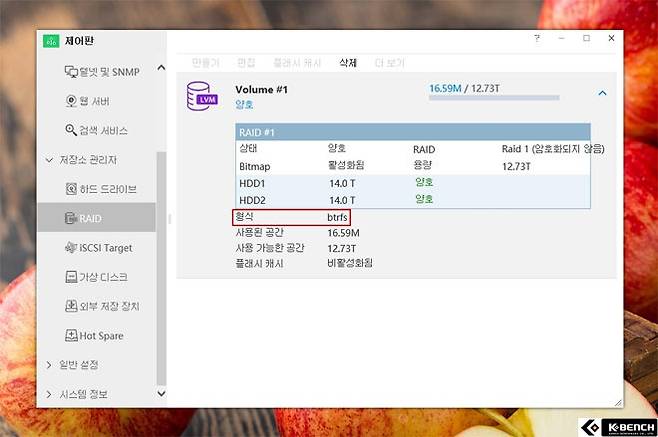The image size is (658, 437).
Task: Select 검색 서비스 in the sidebar
Action: [x=96, y=130]
